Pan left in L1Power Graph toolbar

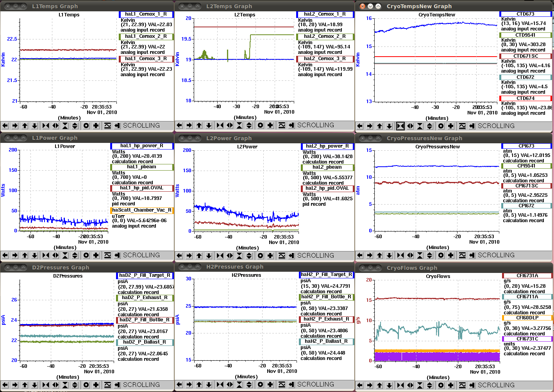(5, 255)
